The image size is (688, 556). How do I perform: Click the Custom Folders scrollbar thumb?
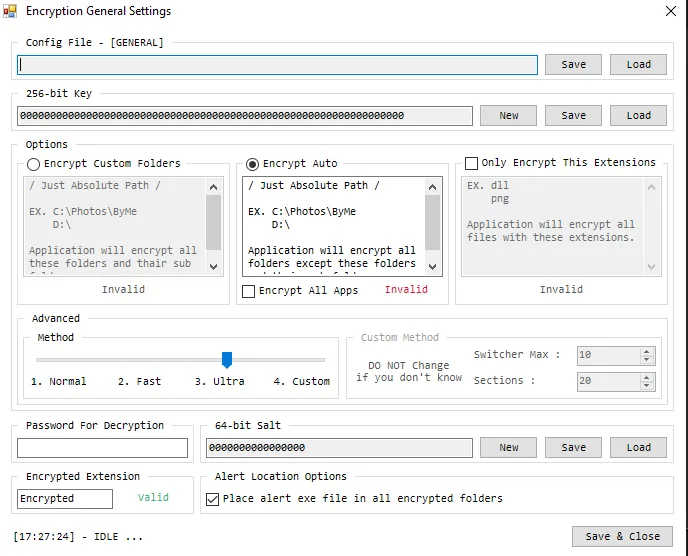click(x=213, y=222)
